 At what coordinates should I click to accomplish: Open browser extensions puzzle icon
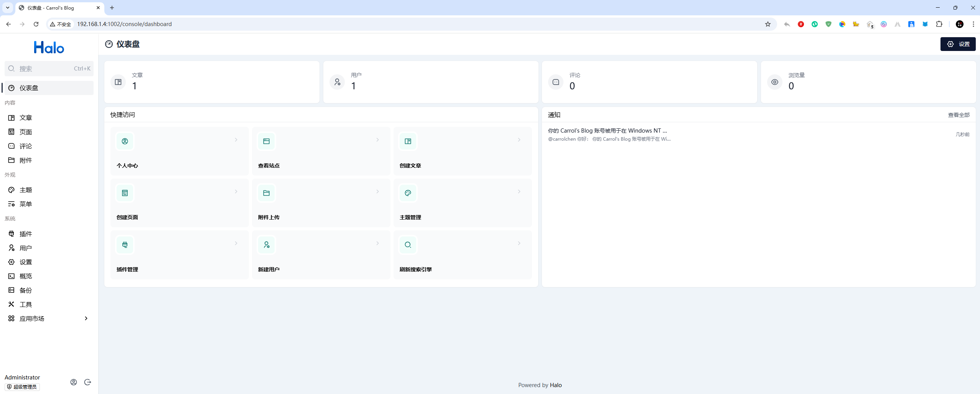939,24
